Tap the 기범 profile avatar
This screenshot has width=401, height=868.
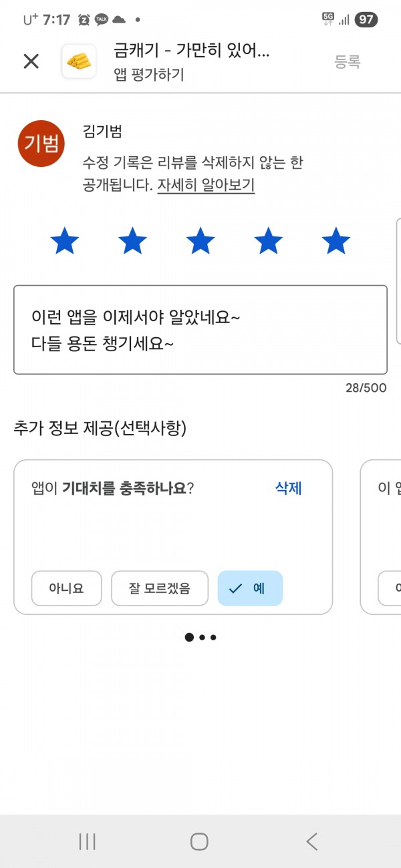point(41,144)
